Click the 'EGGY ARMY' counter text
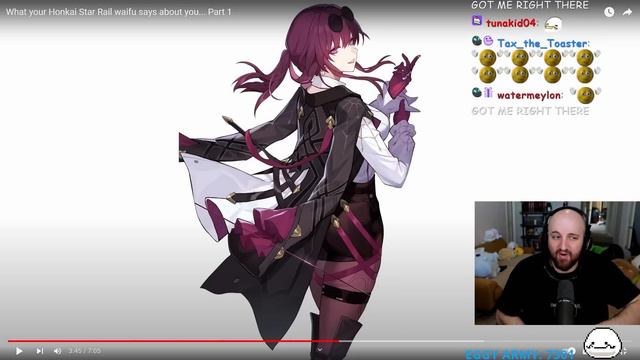The image size is (640, 360). 520,354
